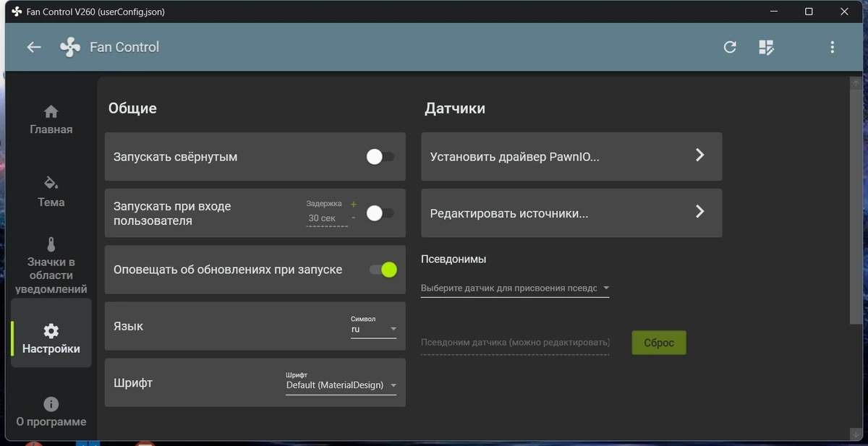Open the Язык dropdown showing ru
The width and height of the screenshot is (868, 446).
tap(374, 329)
